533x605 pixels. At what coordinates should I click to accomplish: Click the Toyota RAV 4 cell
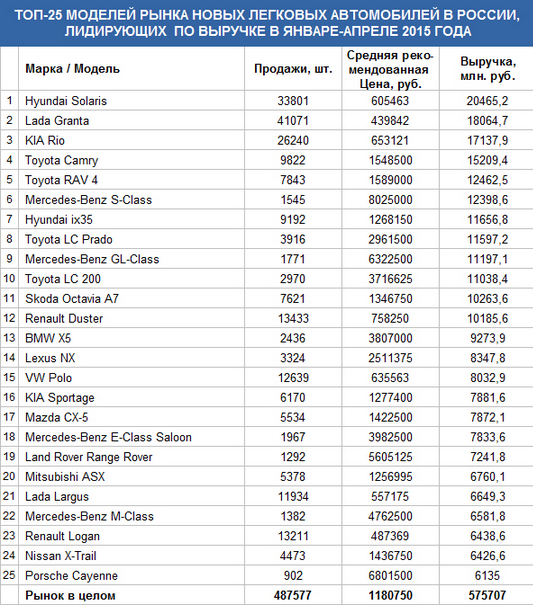coord(61,180)
